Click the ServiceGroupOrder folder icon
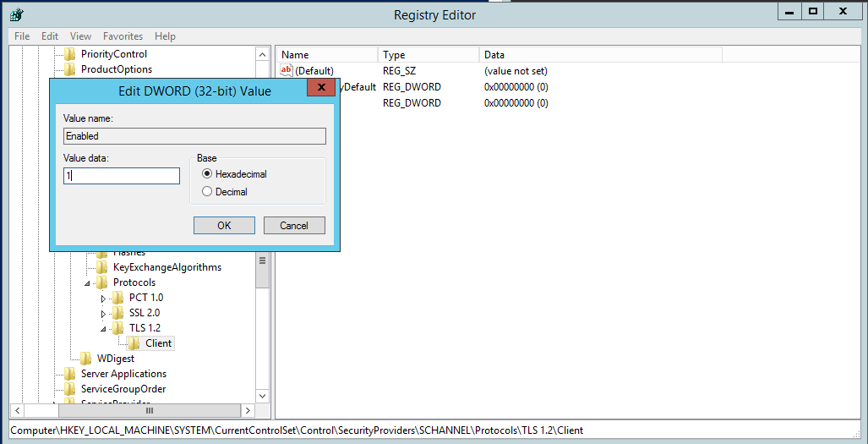The width and height of the screenshot is (868, 444). [70, 389]
